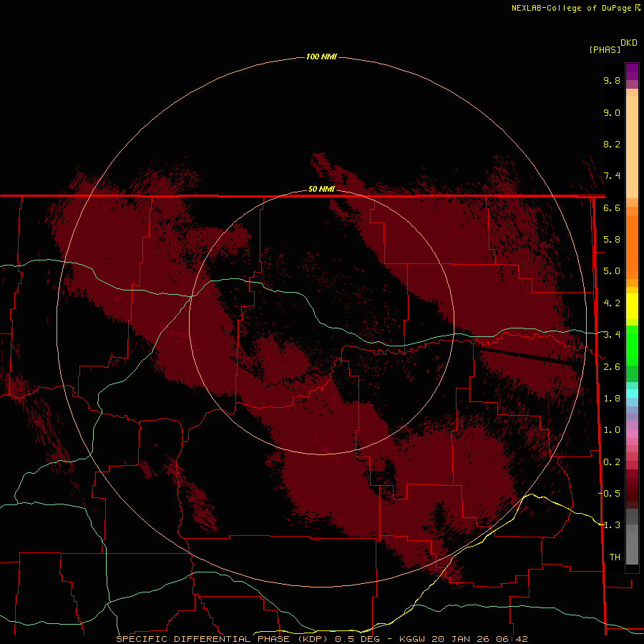Image resolution: width=644 pixels, height=644 pixels.
Task: Click the 4.2 legend value
Action: 612,303
